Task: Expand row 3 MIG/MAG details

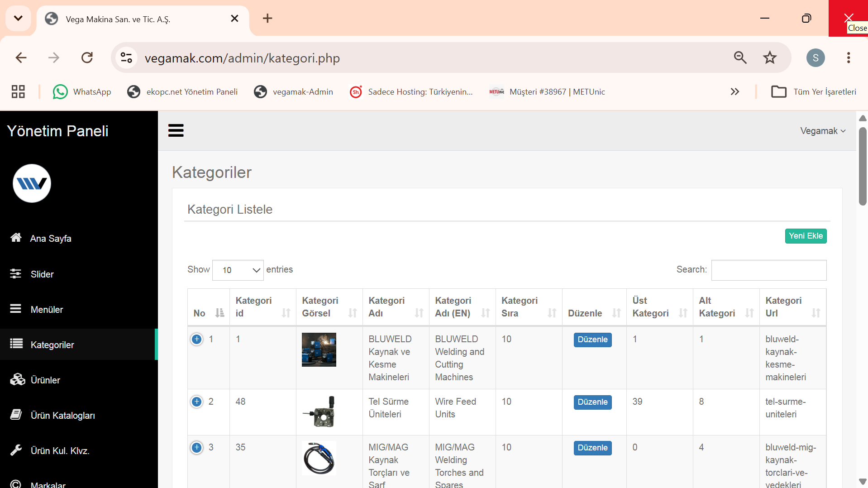Action: 197,447
